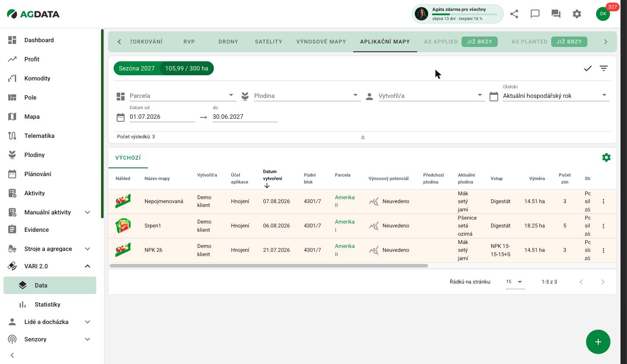The height and width of the screenshot is (364, 627).
Task: Open the Parcela dropdown
Action: 183,96
